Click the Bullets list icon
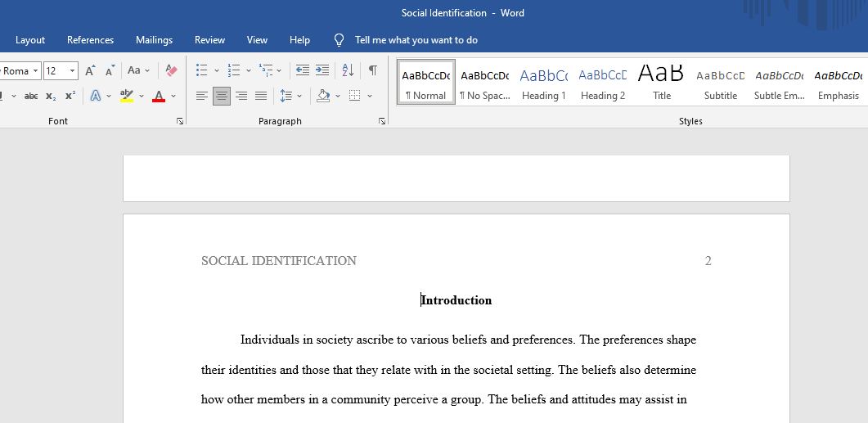This screenshot has height=423, width=868. [202, 70]
